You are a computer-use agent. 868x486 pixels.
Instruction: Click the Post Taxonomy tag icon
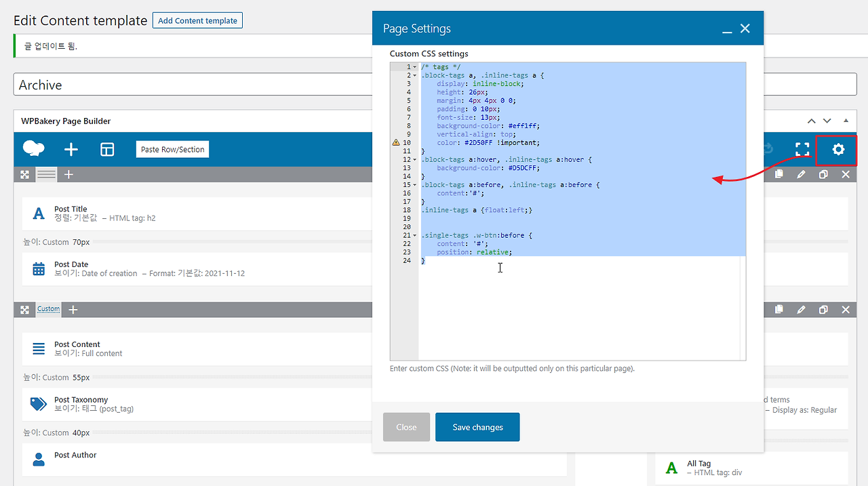click(39, 405)
